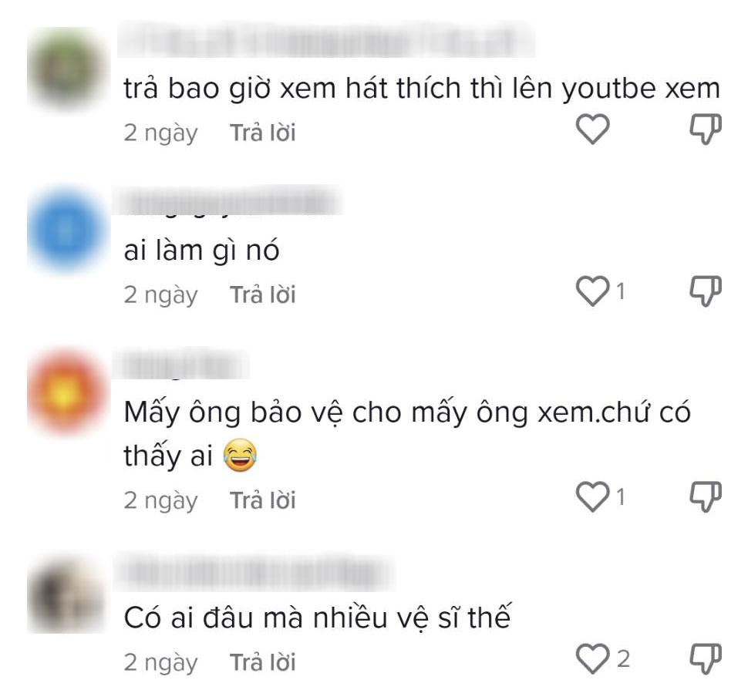Image resolution: width=748 pixels, height=700 pixels.
Task: Reply to the 'Mấy ông bảo vệ' comment
Action: (263, 500)
